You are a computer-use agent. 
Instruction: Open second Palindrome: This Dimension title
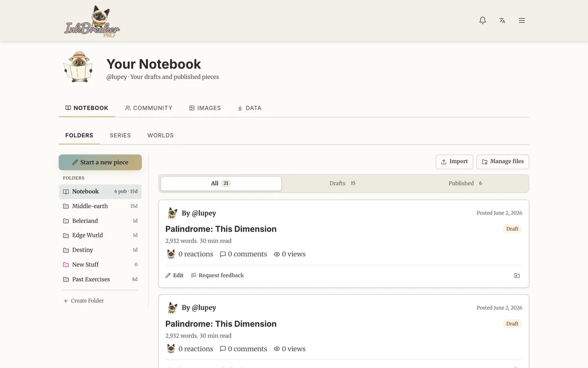tap(221, 324)
